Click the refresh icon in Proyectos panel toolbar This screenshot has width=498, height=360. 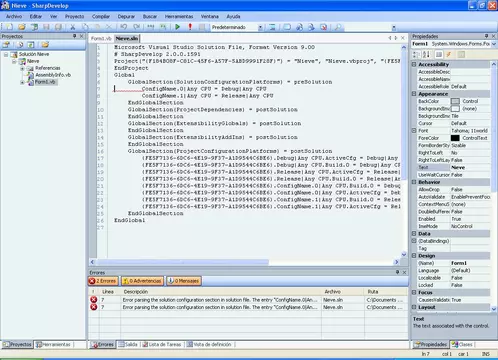coord(30,45)
